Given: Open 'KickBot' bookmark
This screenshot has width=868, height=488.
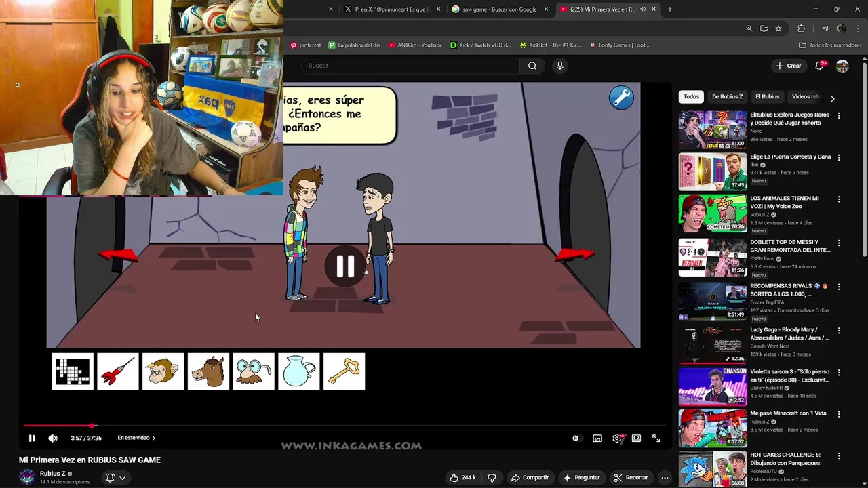Looking at the screenshot, I should [550, 45].
